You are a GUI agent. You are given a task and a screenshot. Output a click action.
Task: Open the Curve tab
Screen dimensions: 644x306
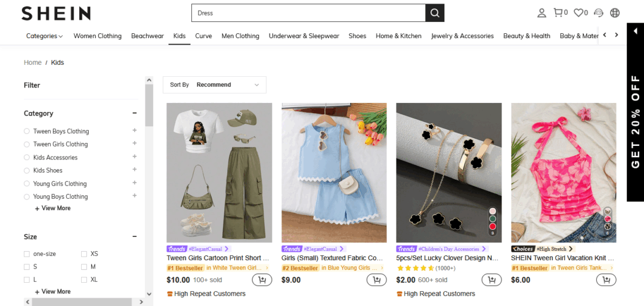pos(203,36)
